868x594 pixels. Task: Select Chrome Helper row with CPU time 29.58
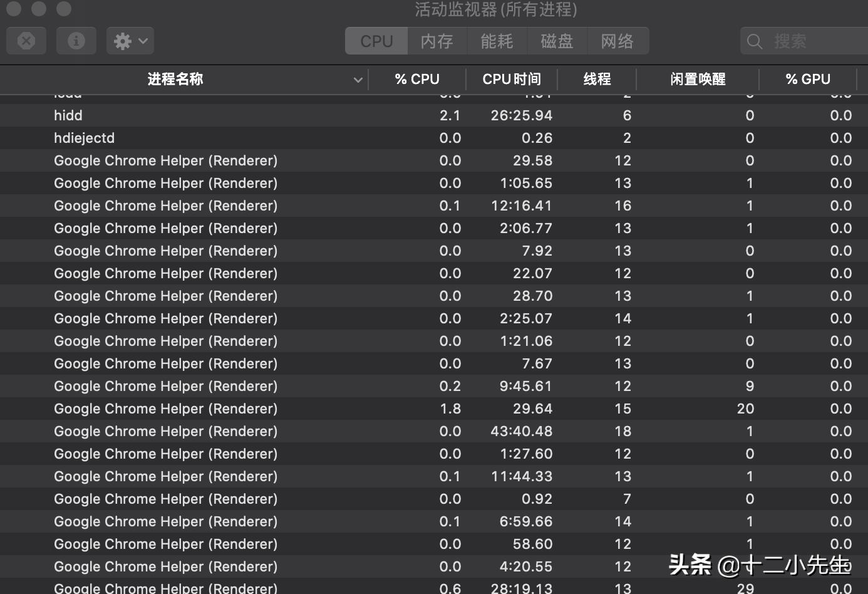(434, 160)
